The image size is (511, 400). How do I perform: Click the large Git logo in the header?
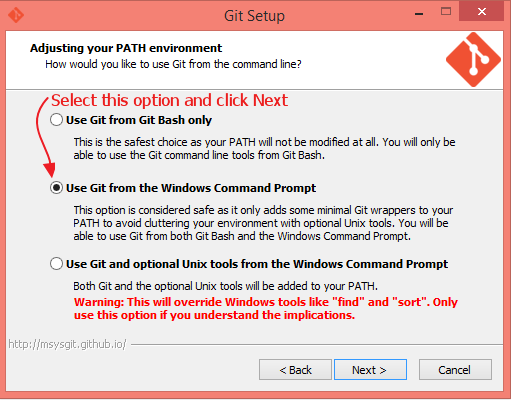[x=473, y=60]
